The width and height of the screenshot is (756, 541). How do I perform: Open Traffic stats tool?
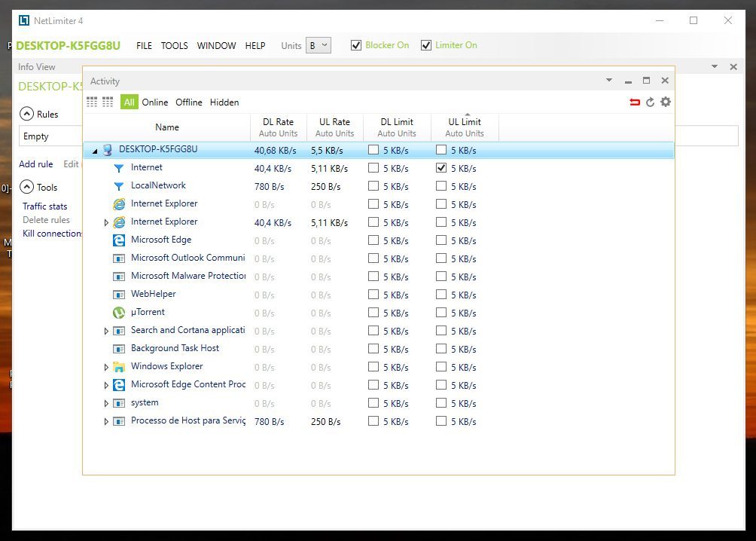(45, 206)
